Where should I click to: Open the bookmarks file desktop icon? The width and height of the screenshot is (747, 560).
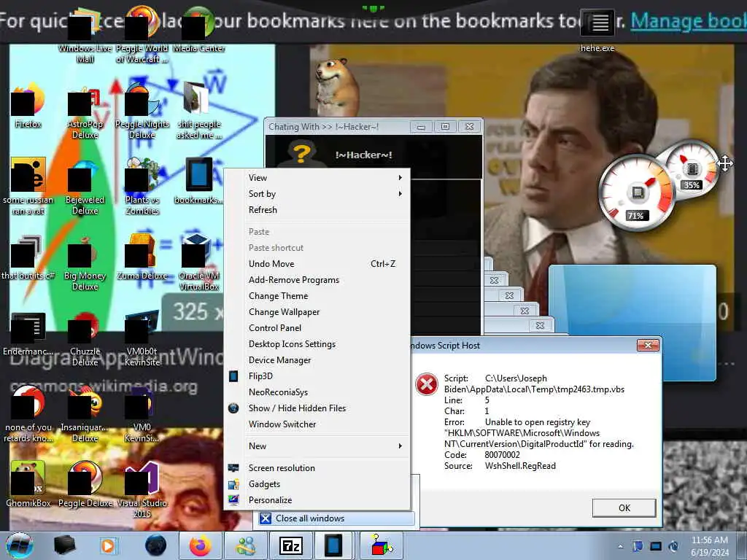coord(198,182)
